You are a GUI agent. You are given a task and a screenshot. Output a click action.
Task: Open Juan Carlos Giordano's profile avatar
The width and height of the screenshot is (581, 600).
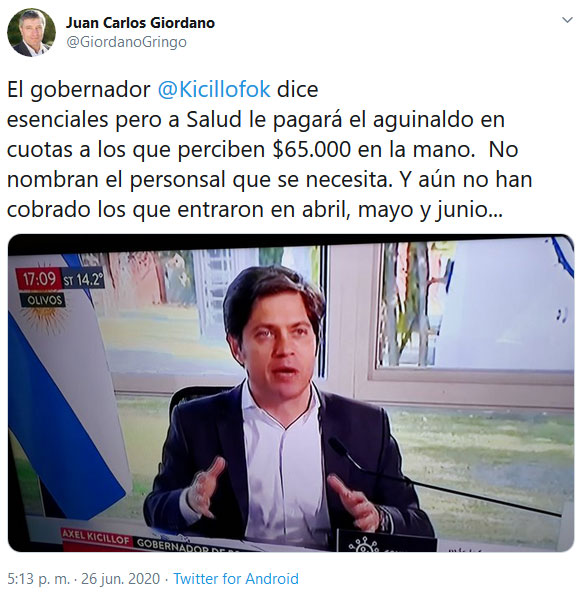click(x=31, y=33)
